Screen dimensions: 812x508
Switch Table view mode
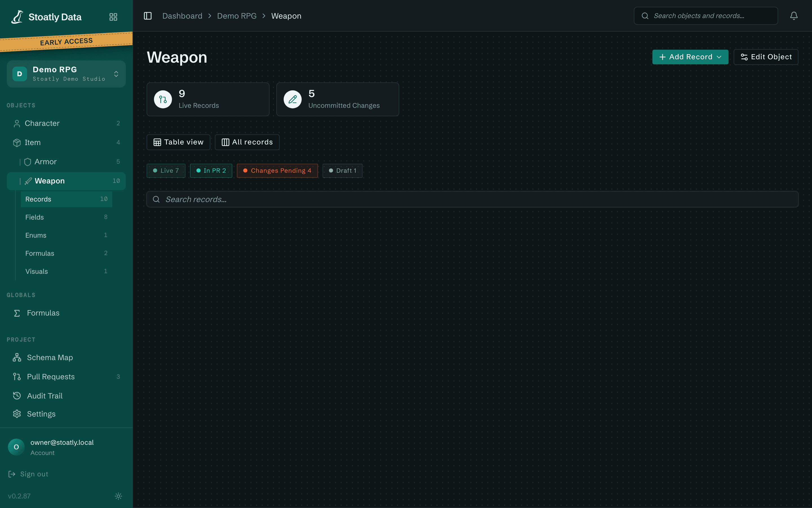tap(178, 142)
